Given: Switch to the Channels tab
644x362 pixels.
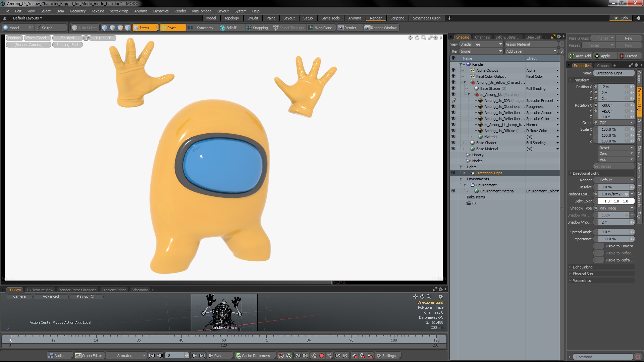Looking at the screenshot, I should 482,37.
